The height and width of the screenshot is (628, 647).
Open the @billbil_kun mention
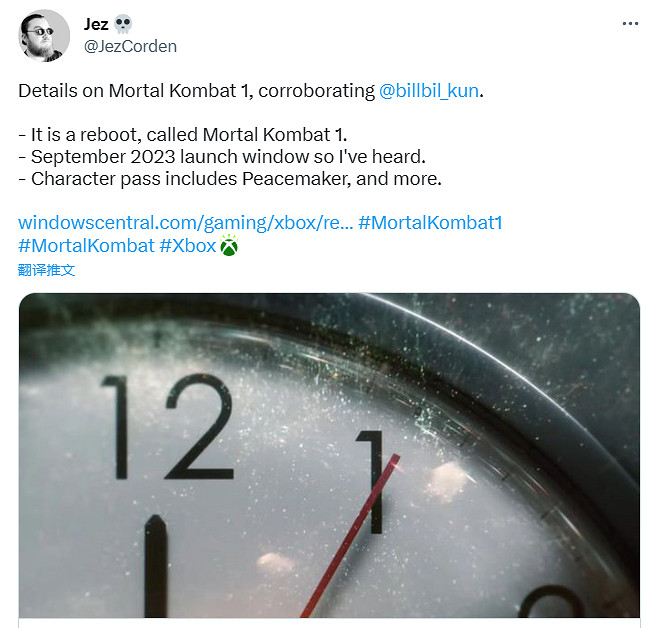click(429, 91)
